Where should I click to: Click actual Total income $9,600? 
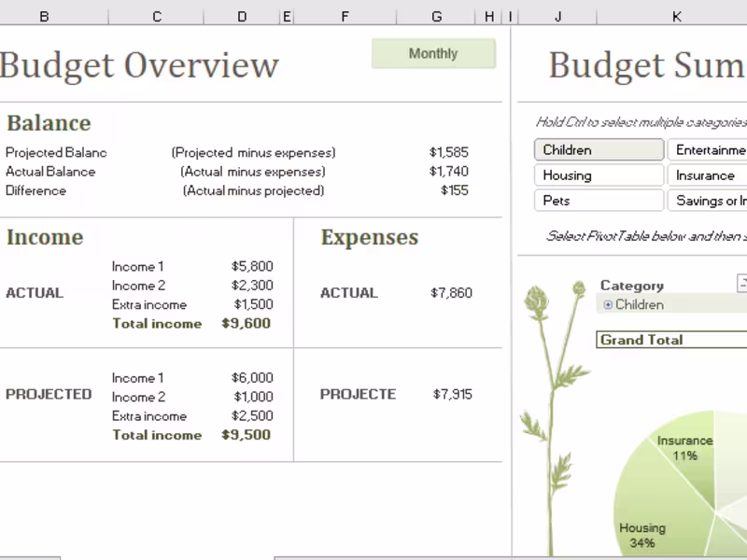246,323
